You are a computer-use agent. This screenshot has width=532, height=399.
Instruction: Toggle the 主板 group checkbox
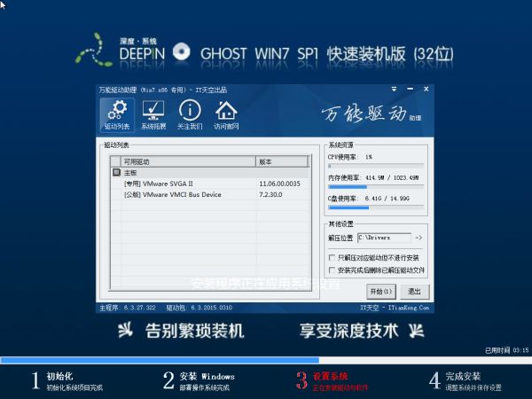coord(116,172)
